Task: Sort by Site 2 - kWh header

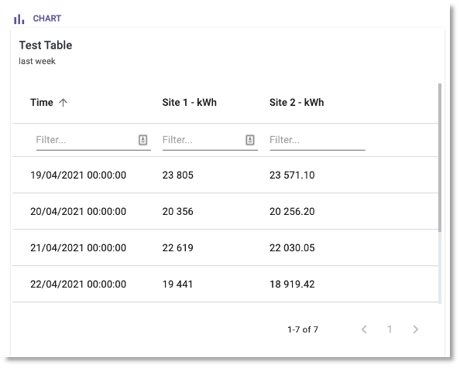Action: 297,103
